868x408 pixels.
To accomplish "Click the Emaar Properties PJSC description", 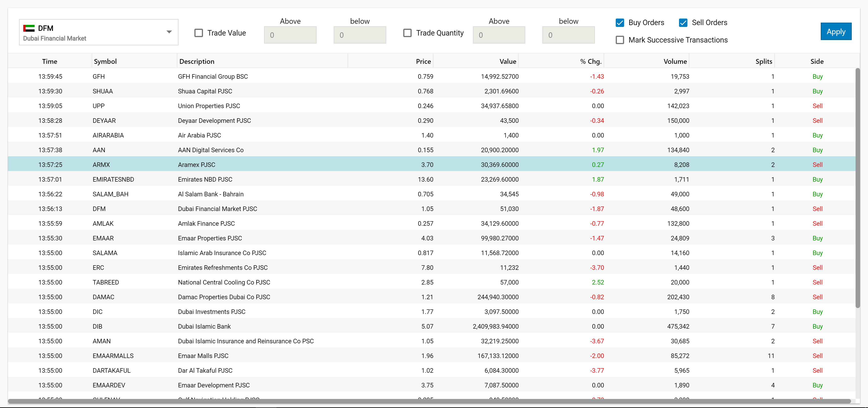I will [x=210, y=238].
